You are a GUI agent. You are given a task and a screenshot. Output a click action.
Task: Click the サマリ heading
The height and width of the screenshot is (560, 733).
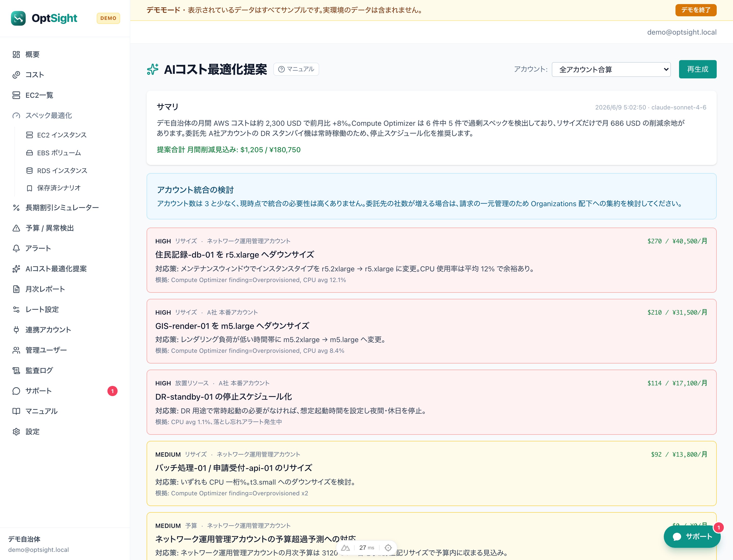(168, 107)
